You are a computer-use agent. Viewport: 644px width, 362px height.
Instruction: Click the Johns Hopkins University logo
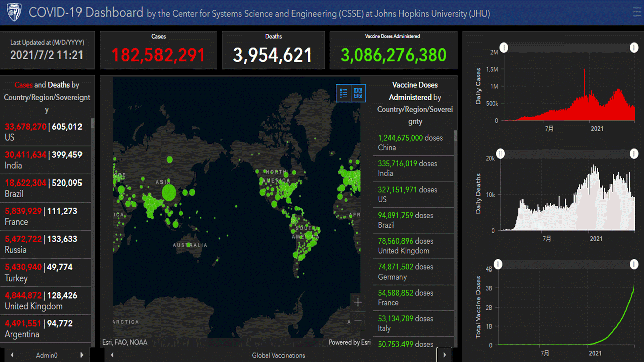(12, 12)
